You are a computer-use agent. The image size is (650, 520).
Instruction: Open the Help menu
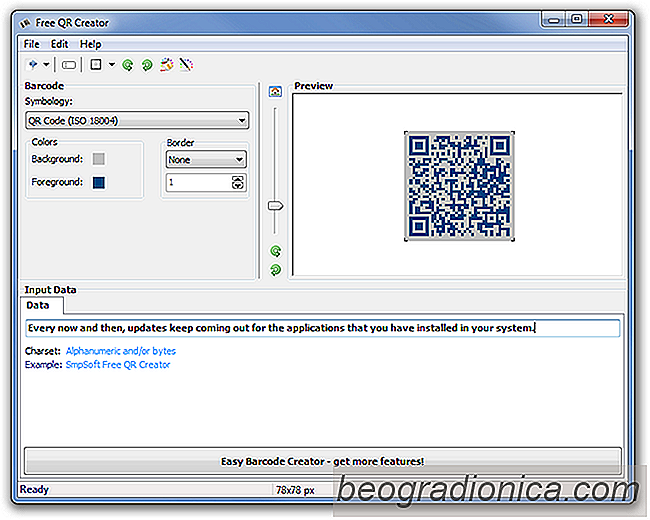pyautogui.click(x=90, y=44)
